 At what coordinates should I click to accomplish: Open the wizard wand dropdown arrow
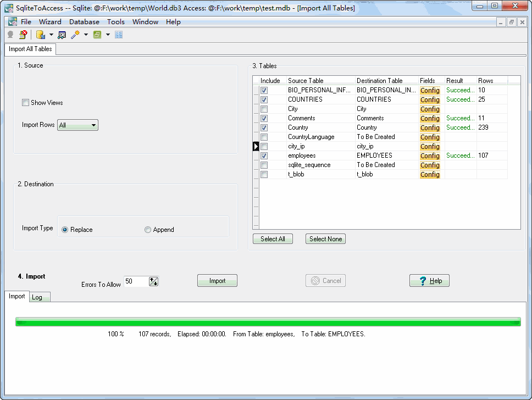86,35
